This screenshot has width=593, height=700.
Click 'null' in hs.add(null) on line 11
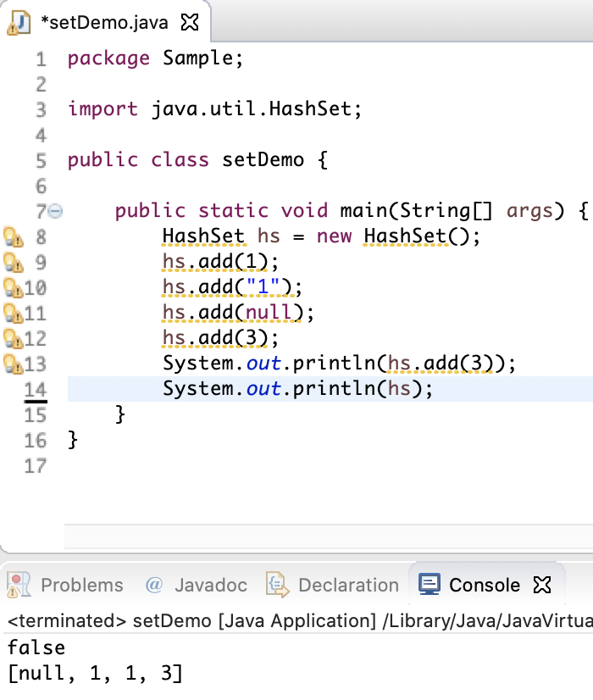[x=269, y=313]
